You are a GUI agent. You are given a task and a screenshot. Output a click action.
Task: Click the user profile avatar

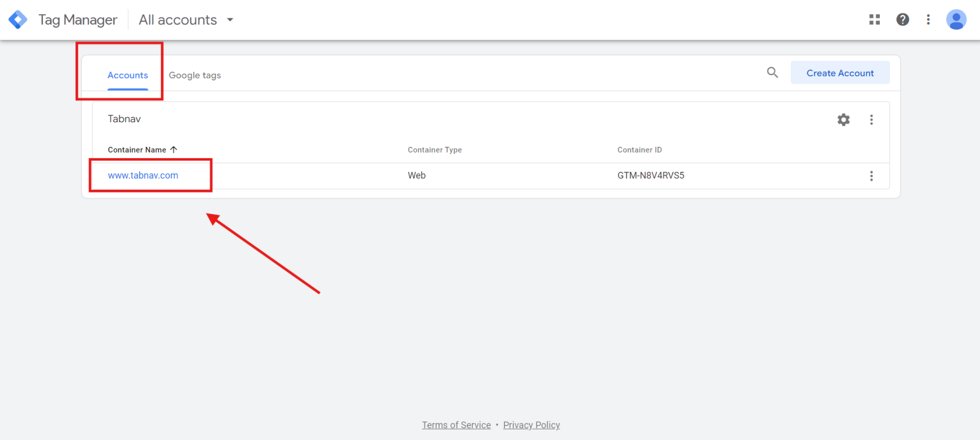pos(956,20)
